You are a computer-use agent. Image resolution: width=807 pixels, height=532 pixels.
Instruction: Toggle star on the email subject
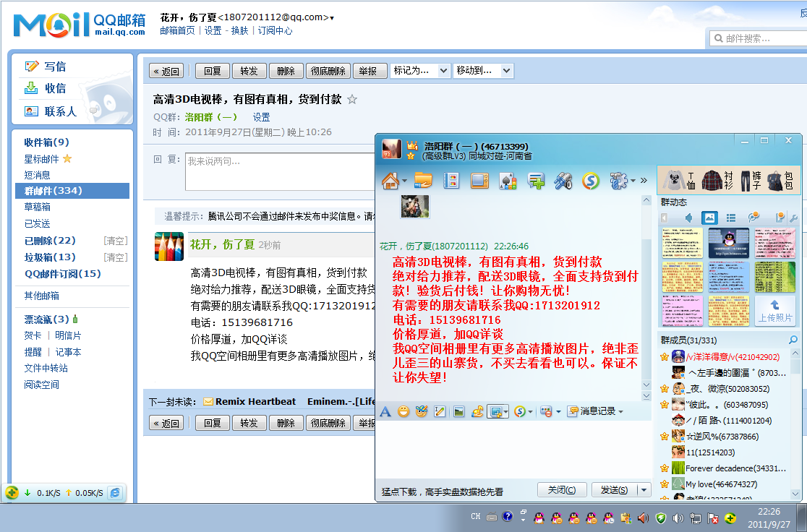352,99
